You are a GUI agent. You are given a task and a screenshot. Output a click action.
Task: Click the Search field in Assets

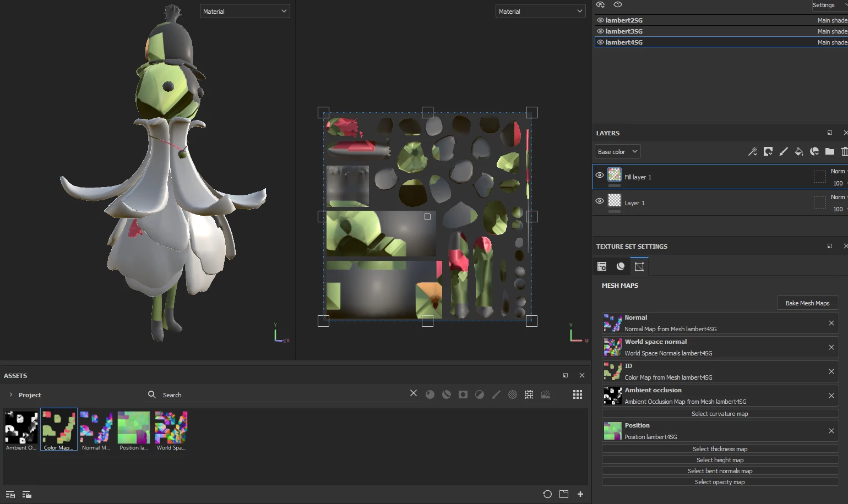[x=284, y=395]
